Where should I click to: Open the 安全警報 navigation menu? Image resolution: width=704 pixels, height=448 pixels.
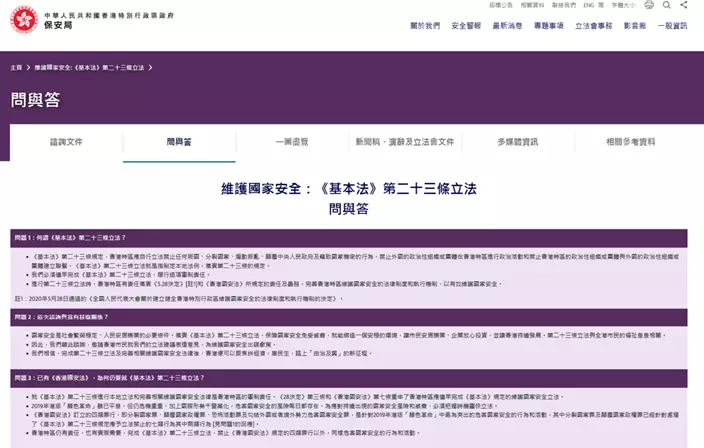466,26
